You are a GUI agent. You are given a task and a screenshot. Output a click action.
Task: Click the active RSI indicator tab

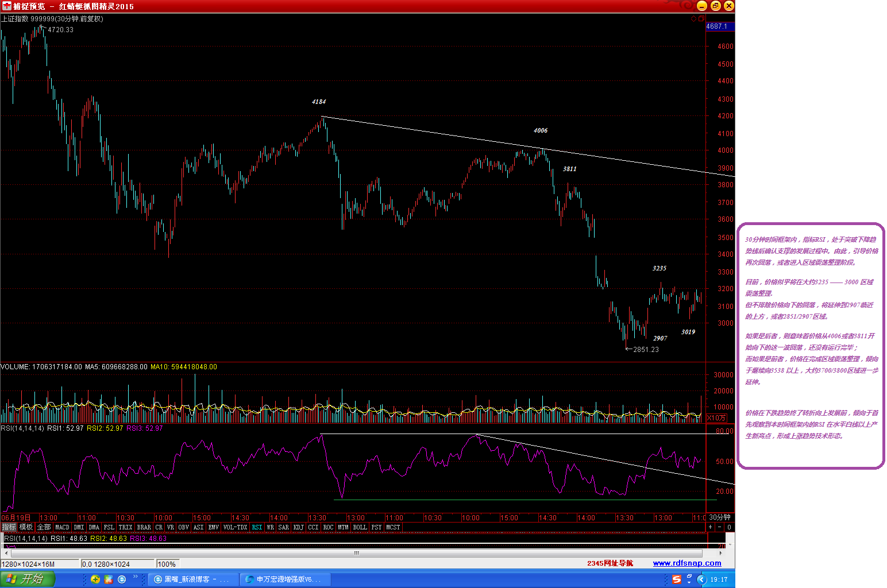coord(257,527)
